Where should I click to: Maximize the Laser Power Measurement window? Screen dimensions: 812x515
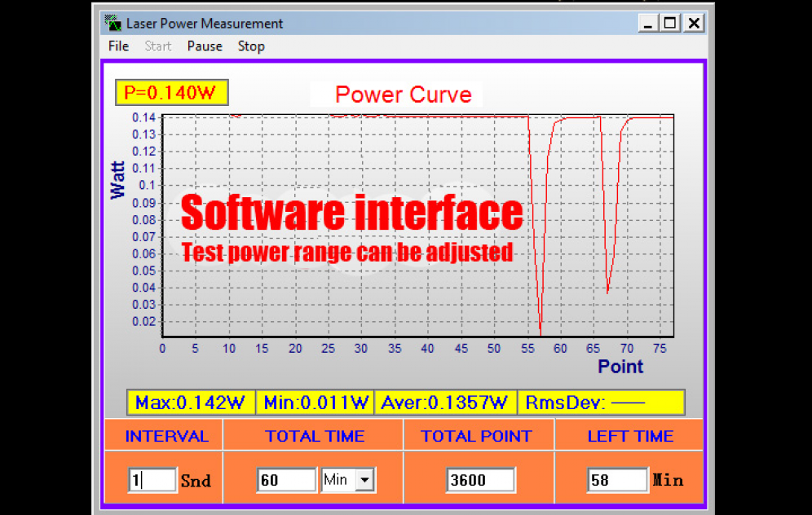coord(670,24)
